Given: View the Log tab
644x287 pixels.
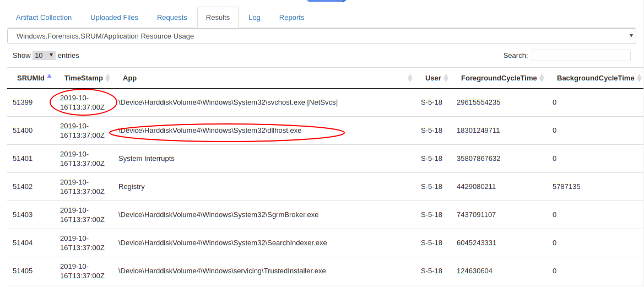Looking at the screenshot, I should [254, 18].
